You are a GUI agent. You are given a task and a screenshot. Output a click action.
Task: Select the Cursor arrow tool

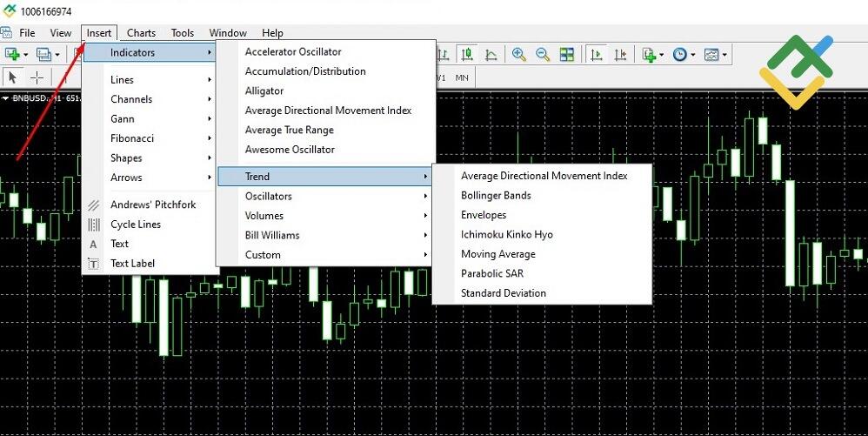(13, 77)
